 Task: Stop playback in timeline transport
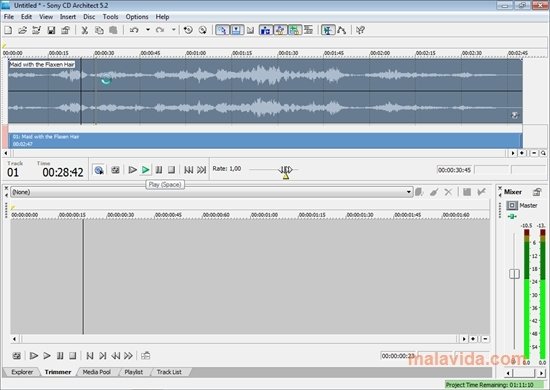(171, 170)
